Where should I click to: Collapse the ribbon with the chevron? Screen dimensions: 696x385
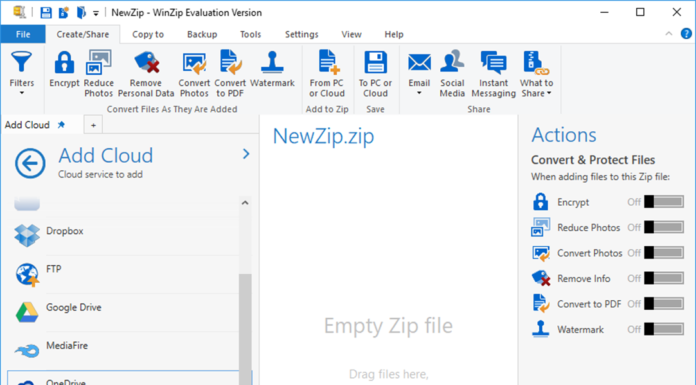click(668, 34)
